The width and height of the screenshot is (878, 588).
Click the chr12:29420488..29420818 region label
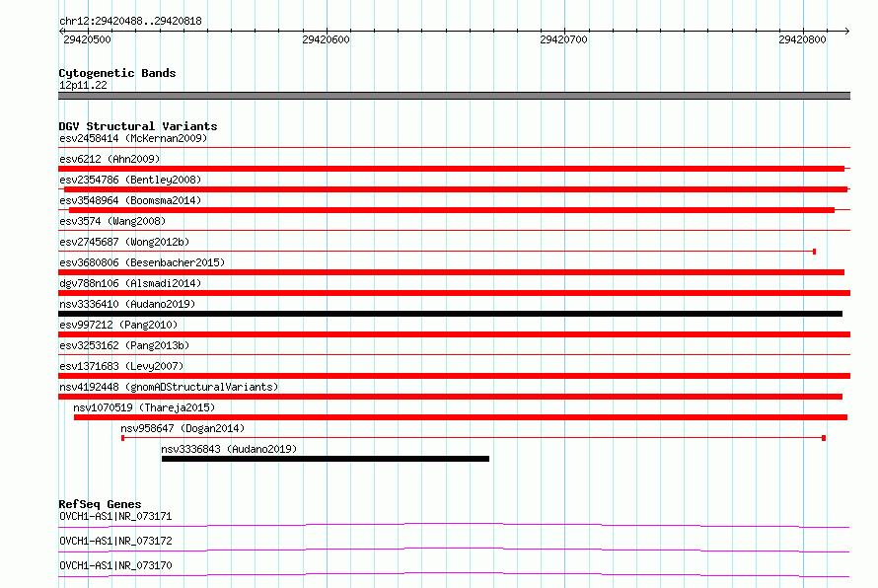click(130, 21)
